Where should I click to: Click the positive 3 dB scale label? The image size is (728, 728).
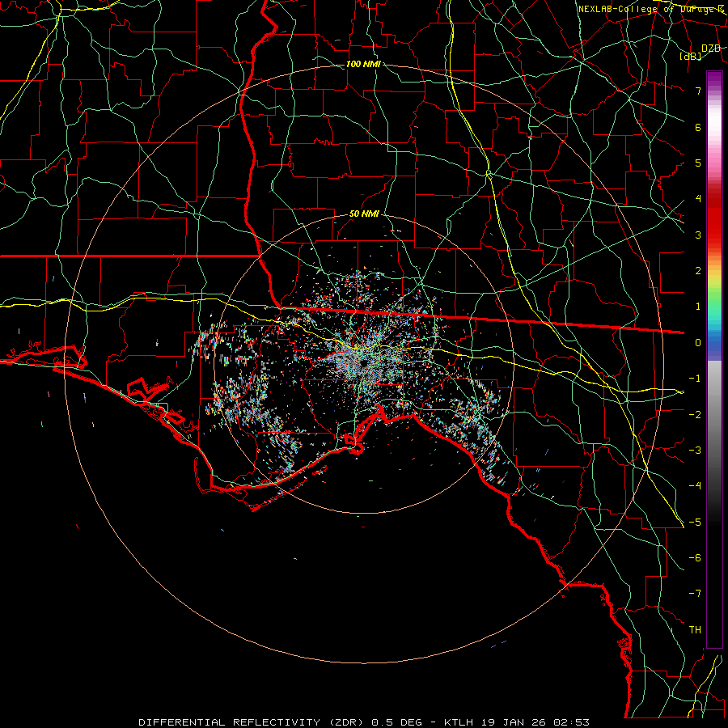click(x=698, y=235)
